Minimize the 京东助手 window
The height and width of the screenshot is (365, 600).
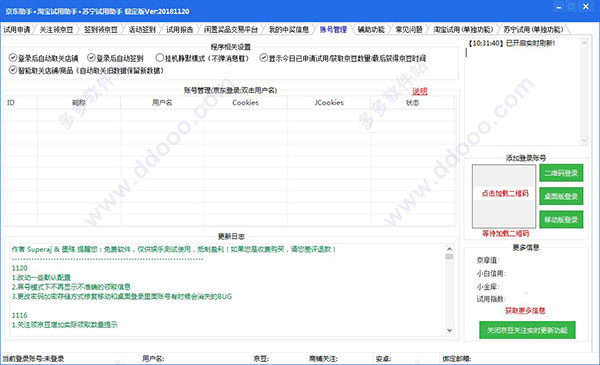559,7
